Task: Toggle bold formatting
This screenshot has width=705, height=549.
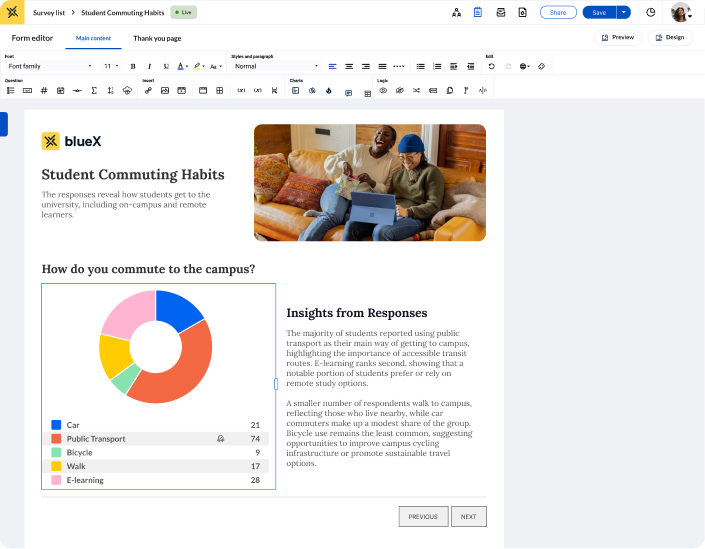Action: click(133, 66)
